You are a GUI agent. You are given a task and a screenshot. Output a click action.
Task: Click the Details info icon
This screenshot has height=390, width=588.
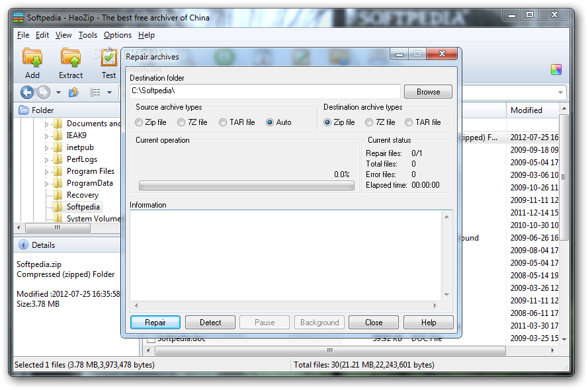[x=23, y=245]
